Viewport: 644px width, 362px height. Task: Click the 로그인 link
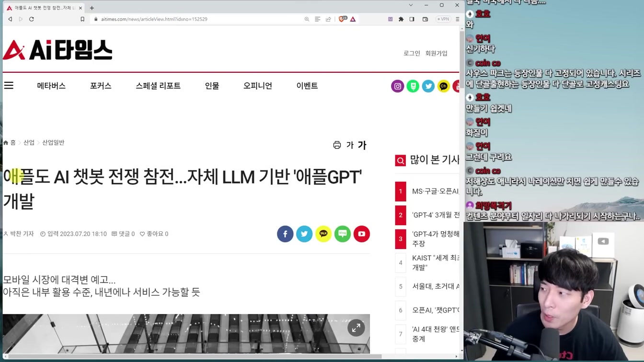tap(412, 53)
